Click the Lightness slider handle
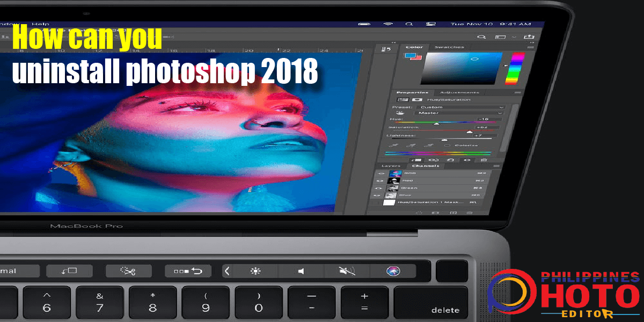644x322 pixels. tap(444, 140)
